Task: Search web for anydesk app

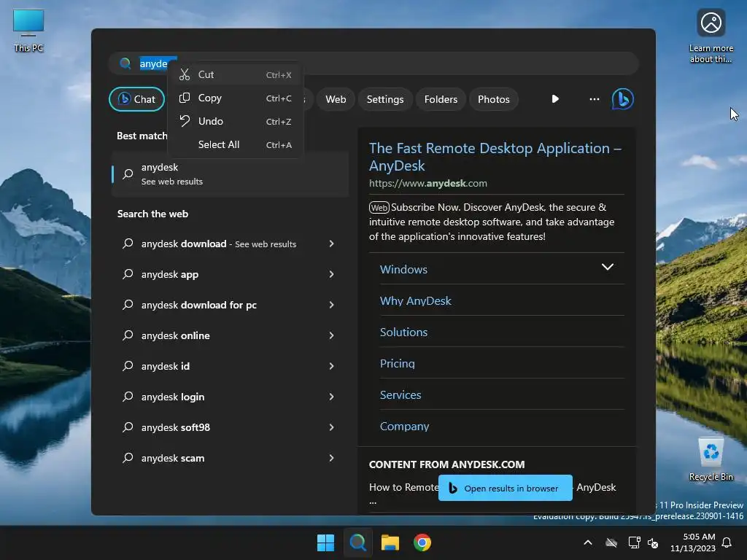Action: pyautogui.click(x=170, y=274)
